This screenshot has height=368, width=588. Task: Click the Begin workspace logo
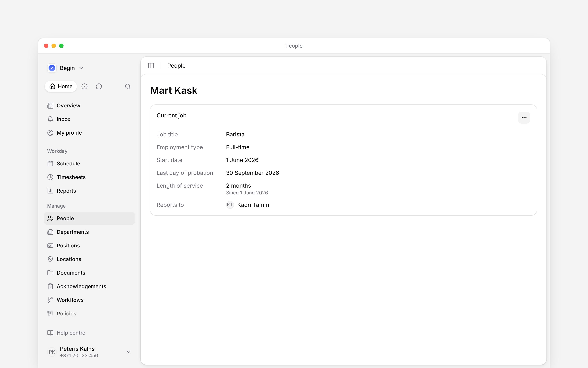(x=52, y=68)
